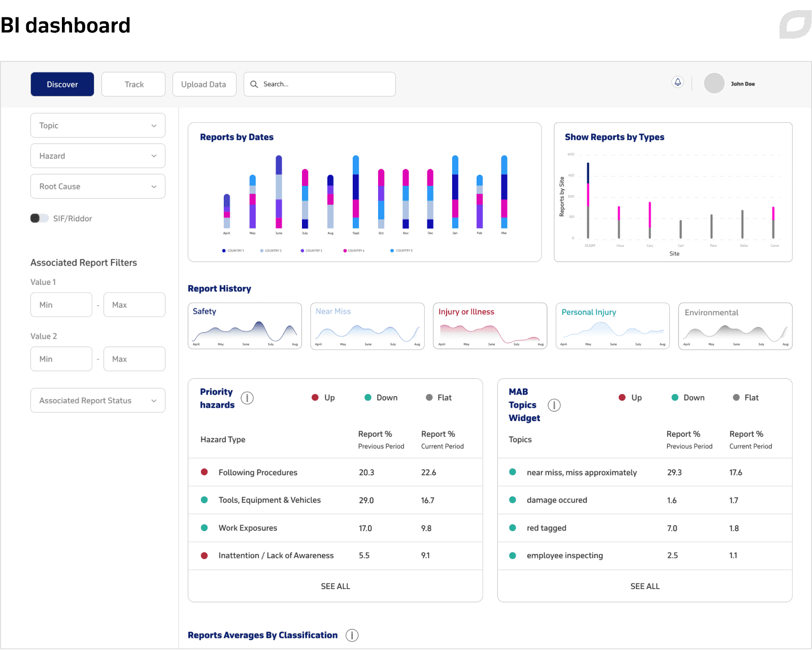Expand the Topic dropdown

coord(98,125)
